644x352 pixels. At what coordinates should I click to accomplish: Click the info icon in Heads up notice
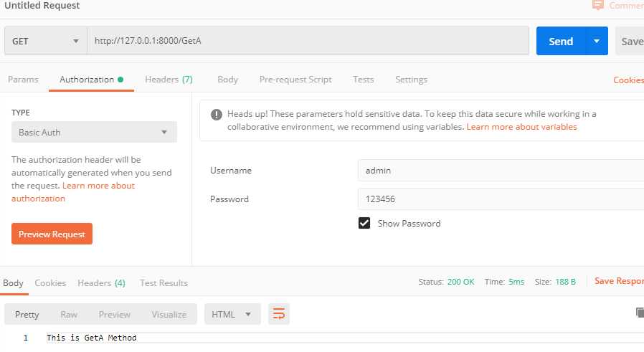point(216,115)
